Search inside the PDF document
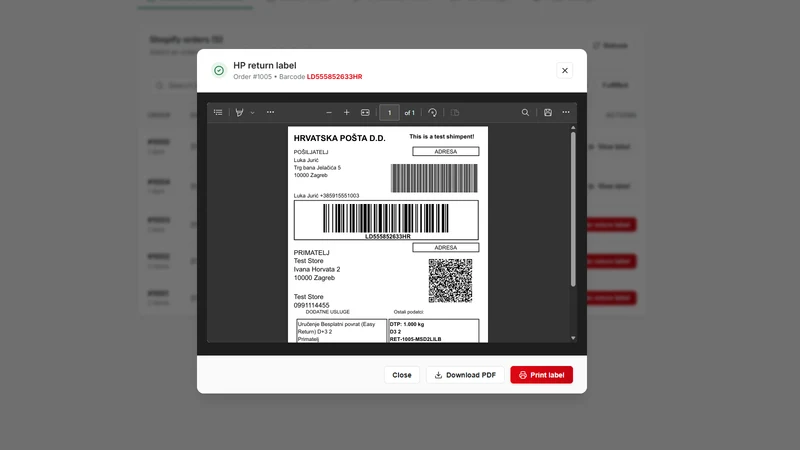This screenshot has height=450, width=800. (525, 113)
